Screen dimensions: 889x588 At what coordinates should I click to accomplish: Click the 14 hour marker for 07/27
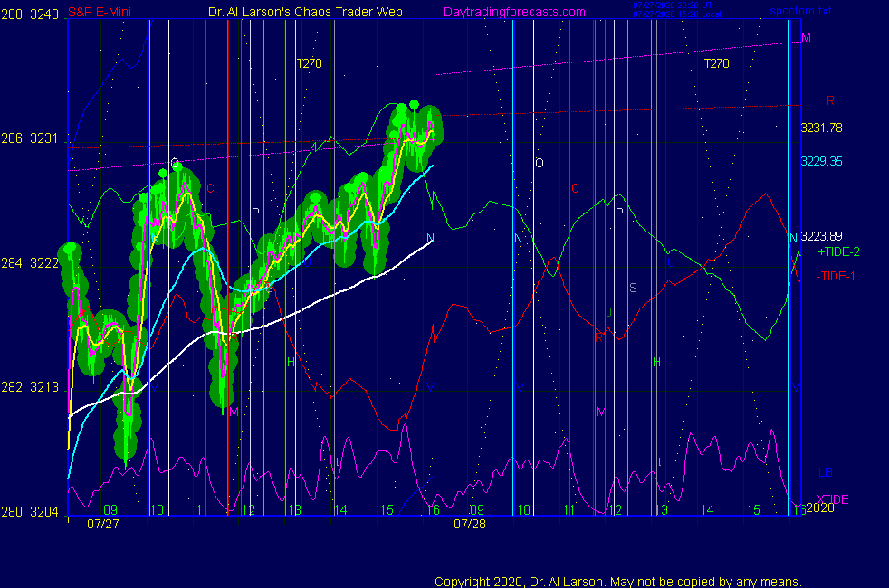point(340,509)
